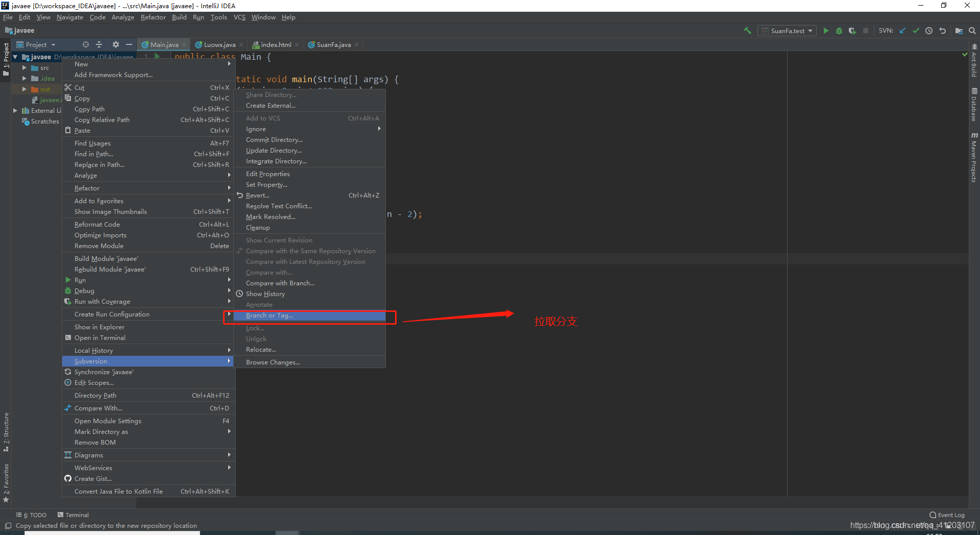The width and height of the screenshot is (980, 535).
Task: Click the green inspection checkmark above editor scrollbar
Action: [x=965, y=54]
